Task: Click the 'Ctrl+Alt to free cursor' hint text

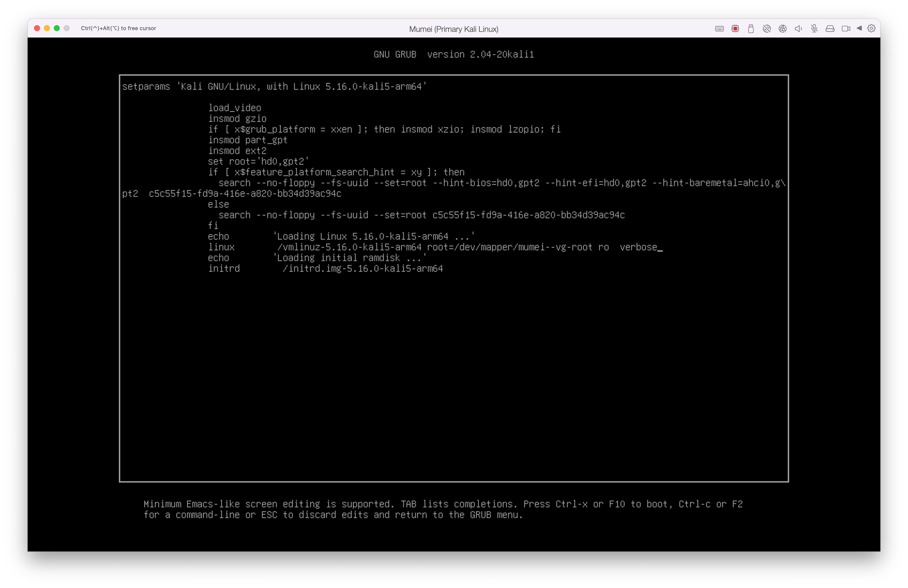Action: (x=118, y=28)
